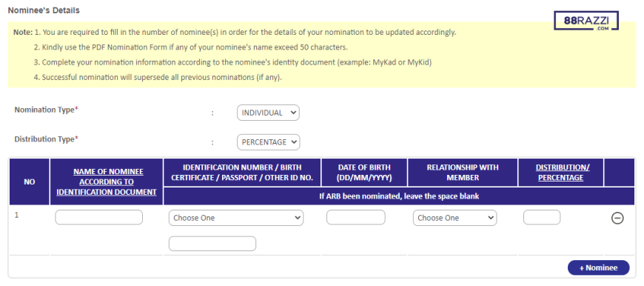This screenshot has height=286, width=644.
Task: Click the 'If ARB been nominated' notice row
Action: [x=399, y=196]
